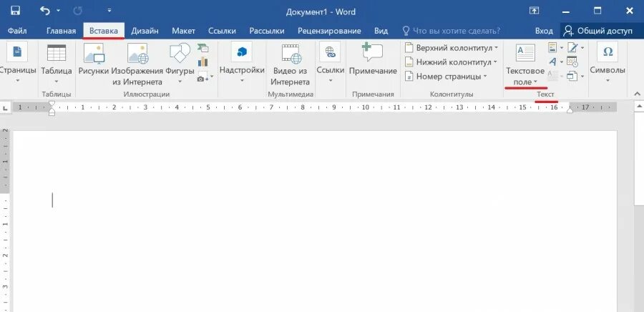Click the vertical scrollbar up arrow
This screenshot has height=312, width=644.
click(639, 107)
